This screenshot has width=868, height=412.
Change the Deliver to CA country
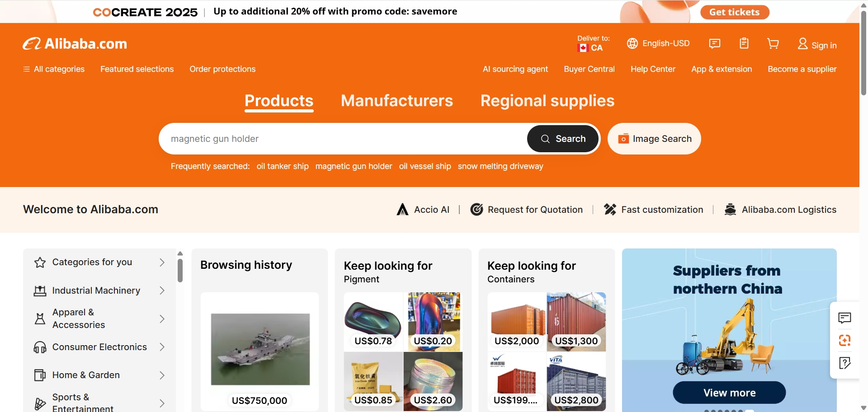[x=593, y=44]
